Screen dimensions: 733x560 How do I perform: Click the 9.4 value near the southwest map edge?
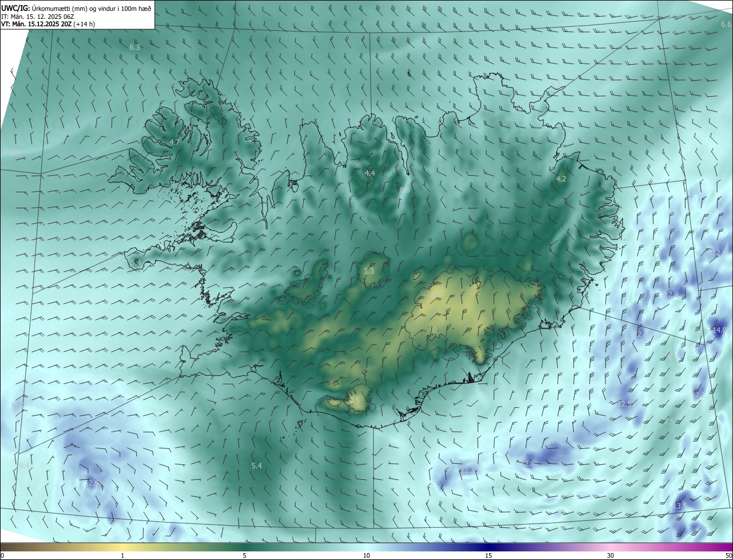pos(23,467)
